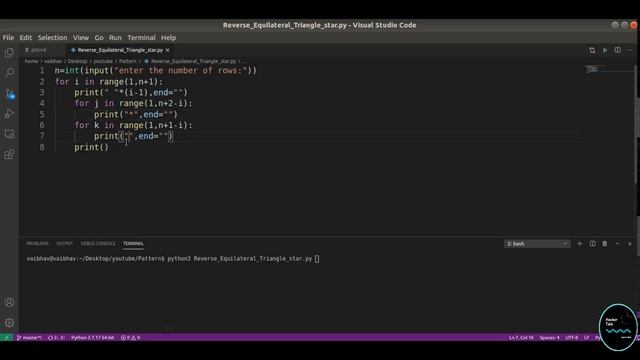
Task: Open the Extensions view
Action: point(9,154)
